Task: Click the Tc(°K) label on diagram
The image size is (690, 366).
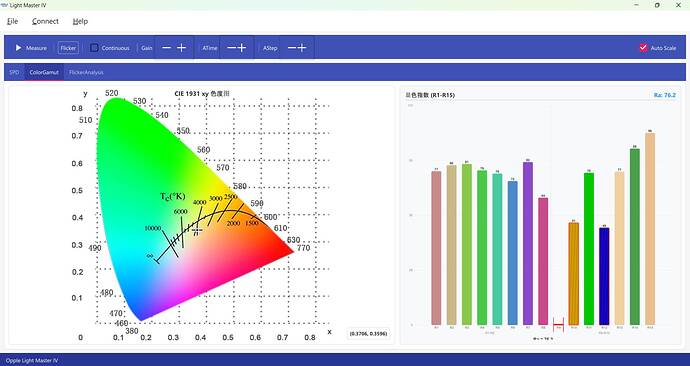Action: [x=172, y=196]
